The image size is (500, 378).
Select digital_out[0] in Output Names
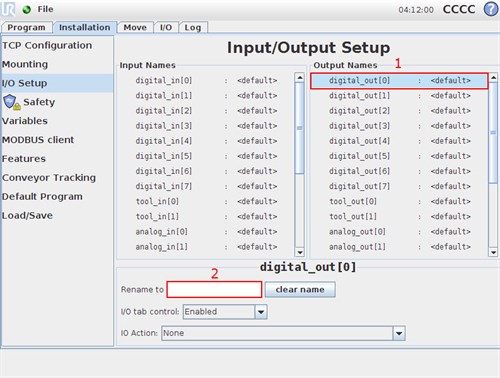[x=399, y=81]
